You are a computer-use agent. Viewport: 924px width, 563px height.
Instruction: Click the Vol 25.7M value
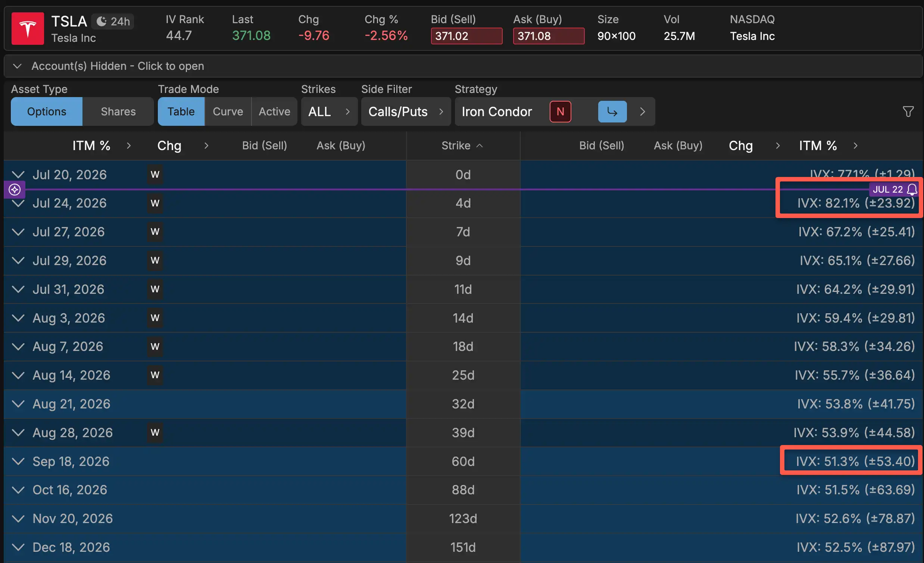point(679,36)
